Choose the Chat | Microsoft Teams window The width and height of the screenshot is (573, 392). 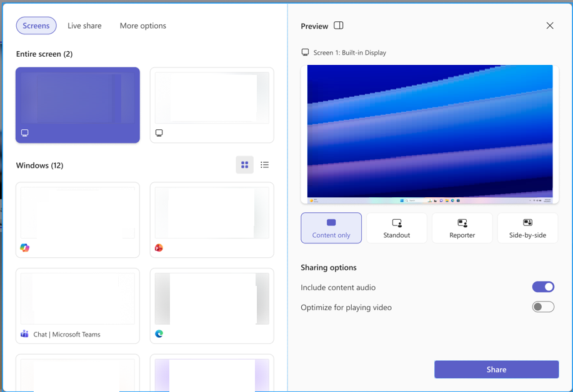pyautogui.click(x=77, y=306)
